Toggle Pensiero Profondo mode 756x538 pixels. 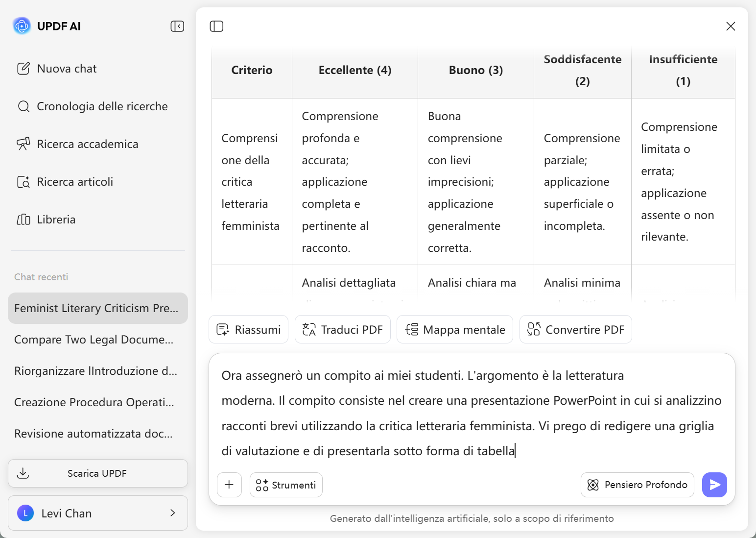(637, 485)
